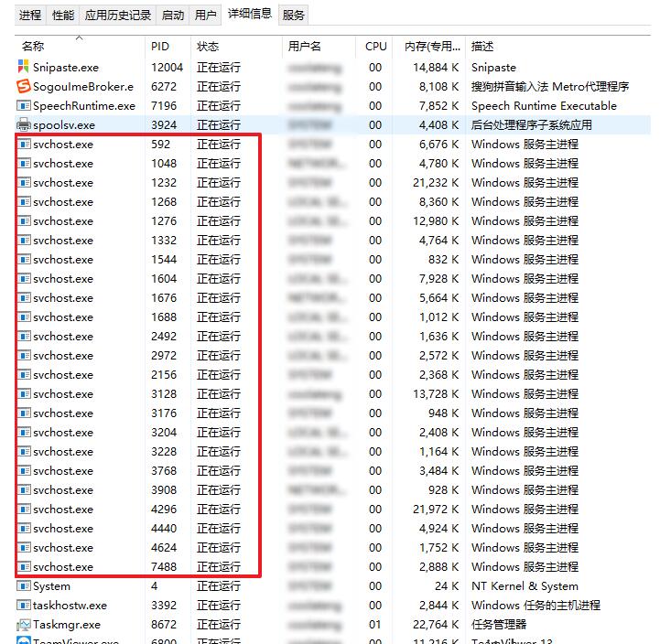Click the taskhostw.exe process icon
Viewport: 660px width, 644px height.
(24, 605)
